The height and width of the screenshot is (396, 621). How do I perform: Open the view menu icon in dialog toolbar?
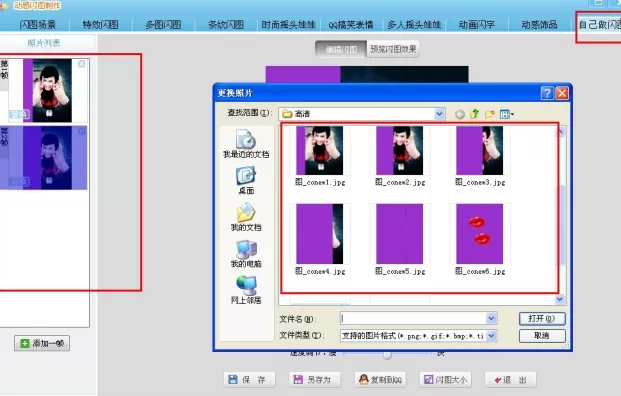tap(507, 114)
